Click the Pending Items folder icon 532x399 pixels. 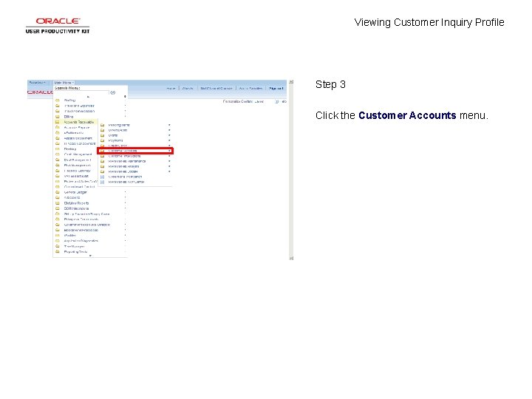coord(102,125)
